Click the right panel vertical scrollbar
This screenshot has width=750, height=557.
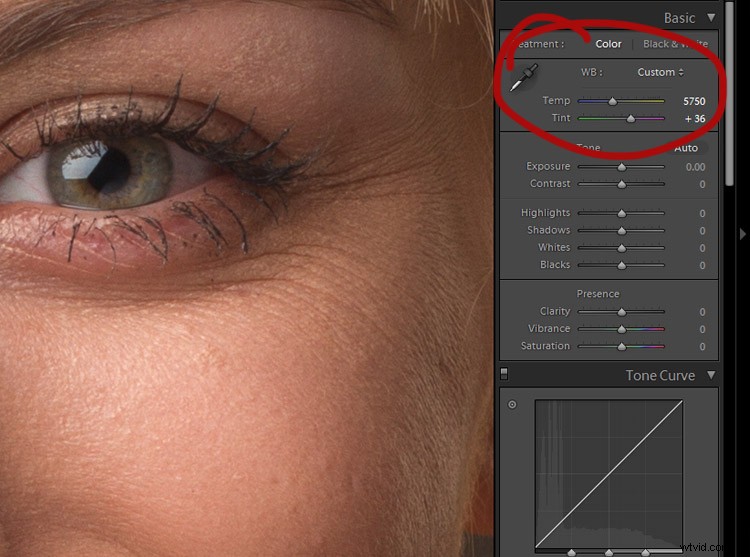pyautogui.click(x=729, y=93)
